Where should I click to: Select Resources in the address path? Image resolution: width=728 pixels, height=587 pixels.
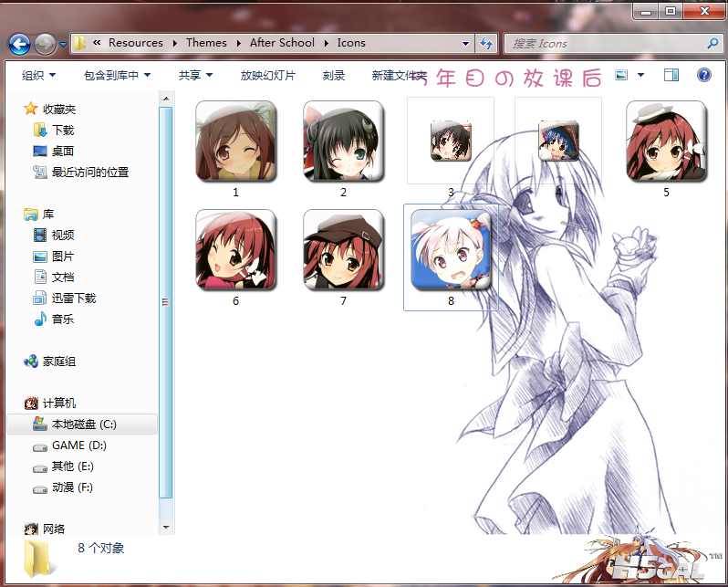[x=136, y=43]
